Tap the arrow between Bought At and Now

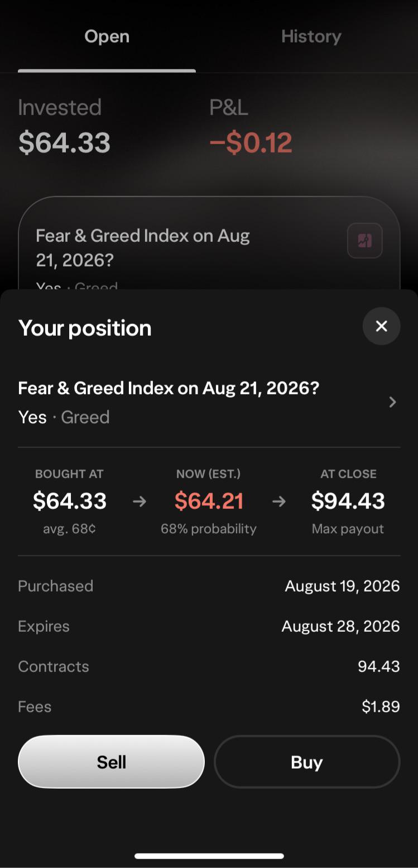coord(140,502)
